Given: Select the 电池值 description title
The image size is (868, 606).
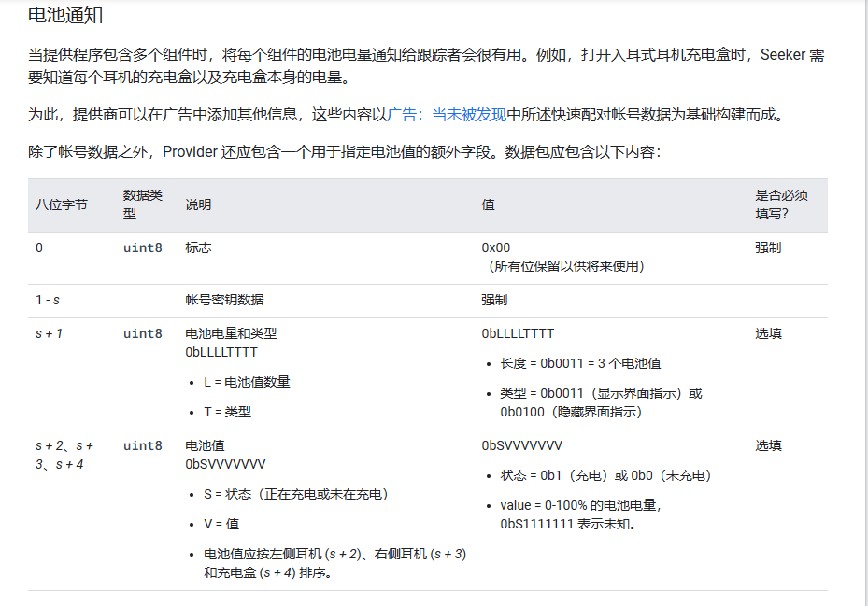Looking at the screenshot, I should pyautogui.click(x=205, y=446).
